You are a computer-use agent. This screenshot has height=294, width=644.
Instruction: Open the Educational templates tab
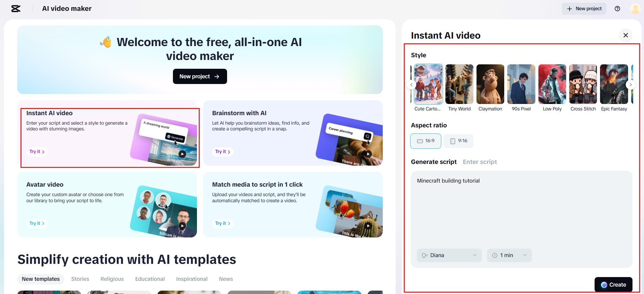150,279
